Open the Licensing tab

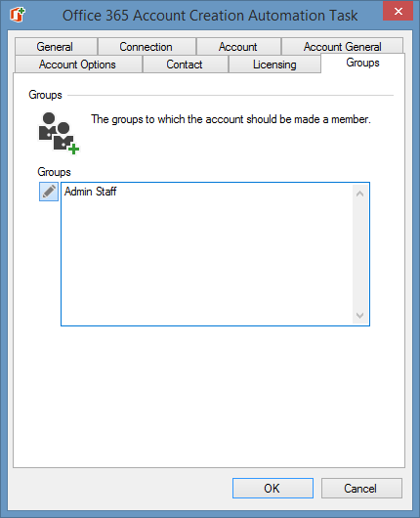[x=274, y=65]
